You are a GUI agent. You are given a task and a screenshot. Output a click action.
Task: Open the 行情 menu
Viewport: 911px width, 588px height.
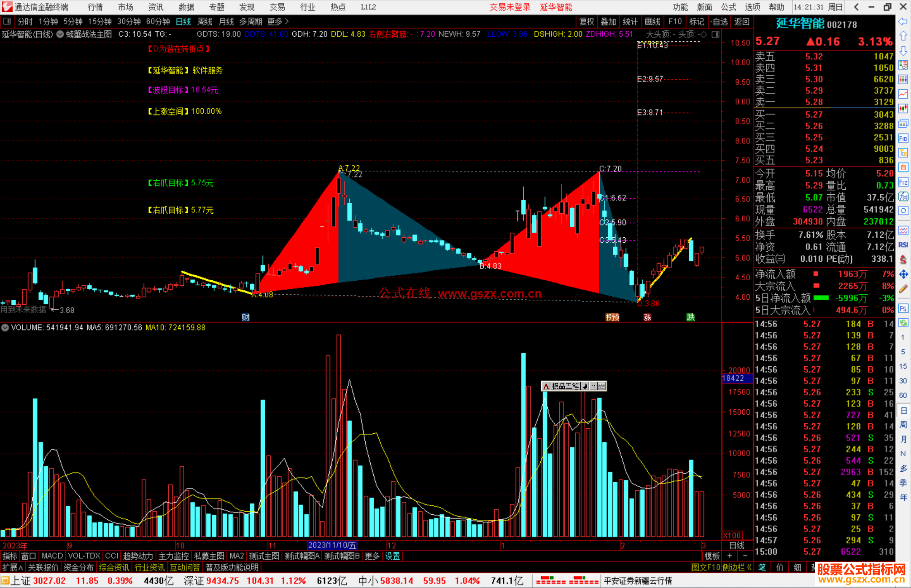click(95, 7)
